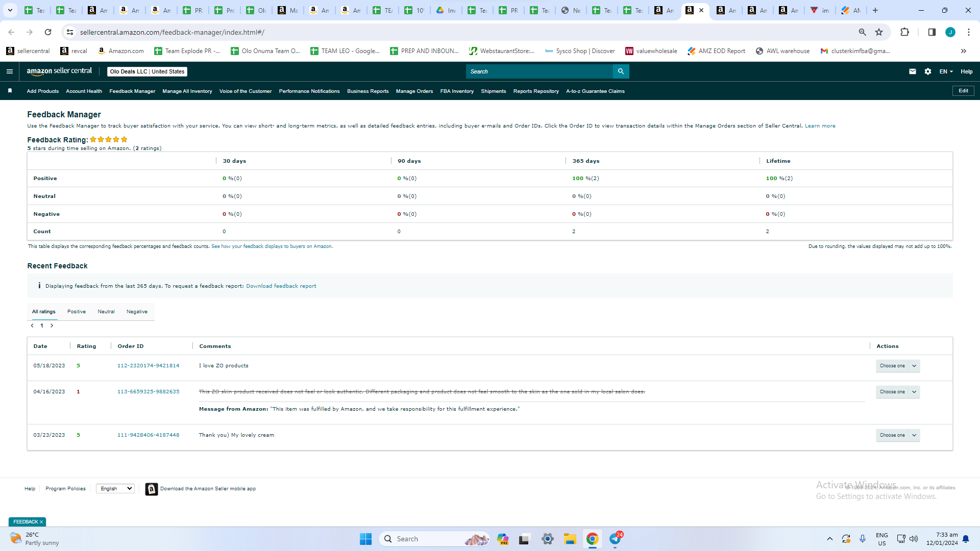
Task: Open order 111-9428406-4187448
Action: tap(149, 435)
